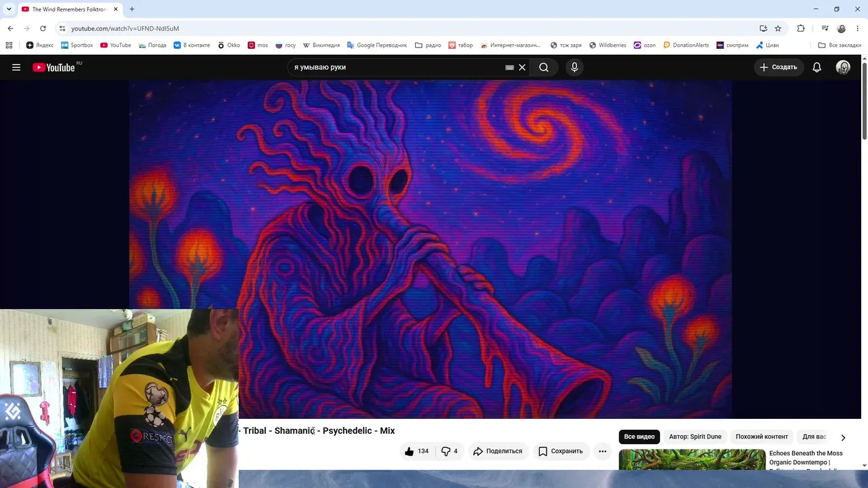Open the В контакте bookmark
868x488 pixels.
click(x=191, y=45)
